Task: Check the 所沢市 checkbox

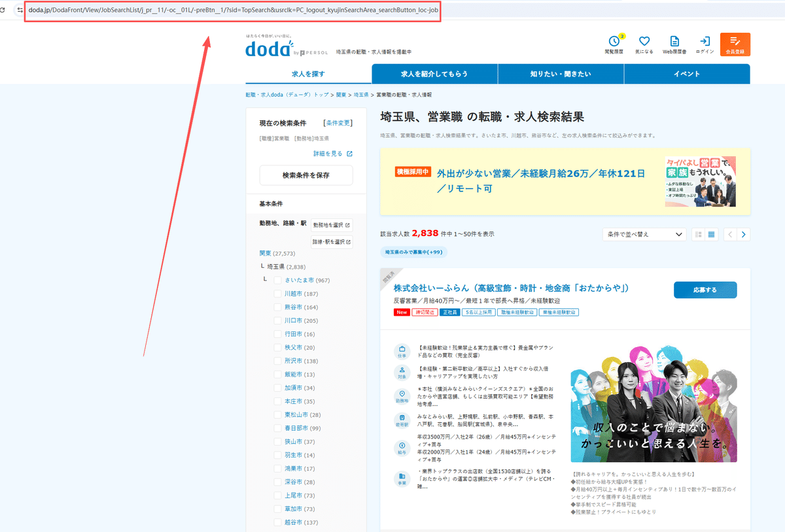Action: pyautogui.click(x=277, y=361)
